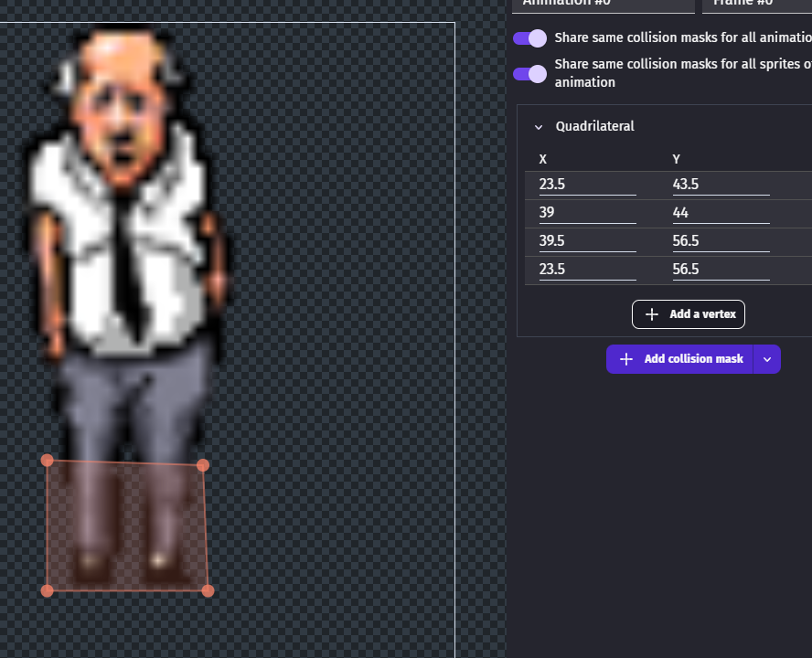Click inside the red collision mask polygon

[126, 526]
